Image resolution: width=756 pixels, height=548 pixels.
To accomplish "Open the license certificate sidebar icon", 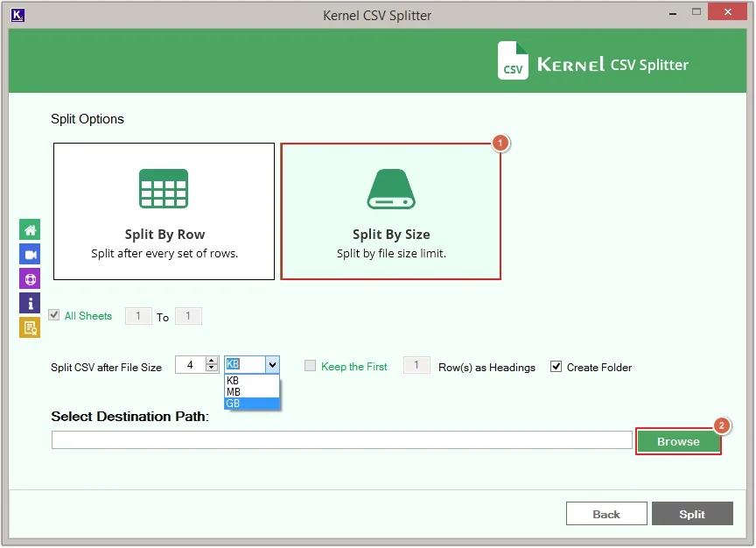I will coord(30,328).
